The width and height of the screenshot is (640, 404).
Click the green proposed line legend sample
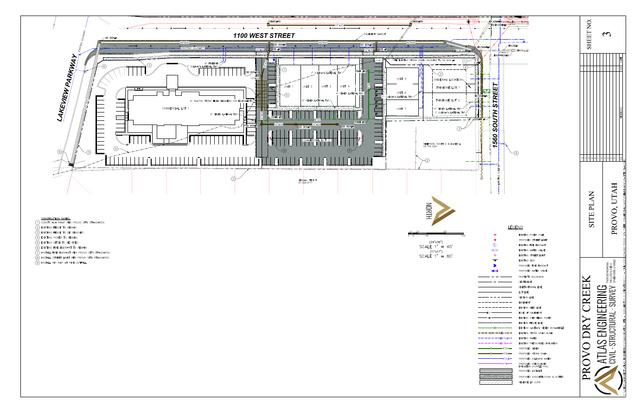point(495,349)
